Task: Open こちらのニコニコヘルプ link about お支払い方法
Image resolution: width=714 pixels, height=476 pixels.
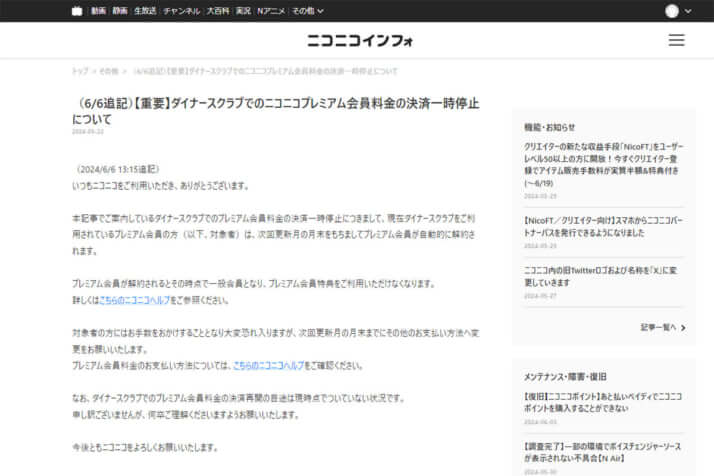Action: (268, 365)
